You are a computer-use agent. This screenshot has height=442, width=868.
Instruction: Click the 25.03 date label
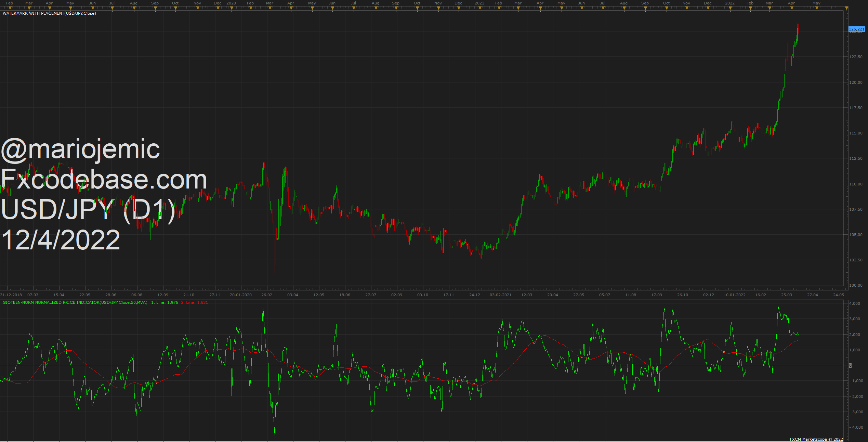(x=787, y=295)
